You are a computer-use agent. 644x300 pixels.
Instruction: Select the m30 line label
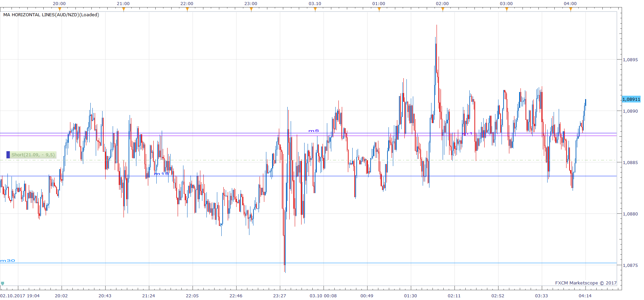[x=8, y=260]
